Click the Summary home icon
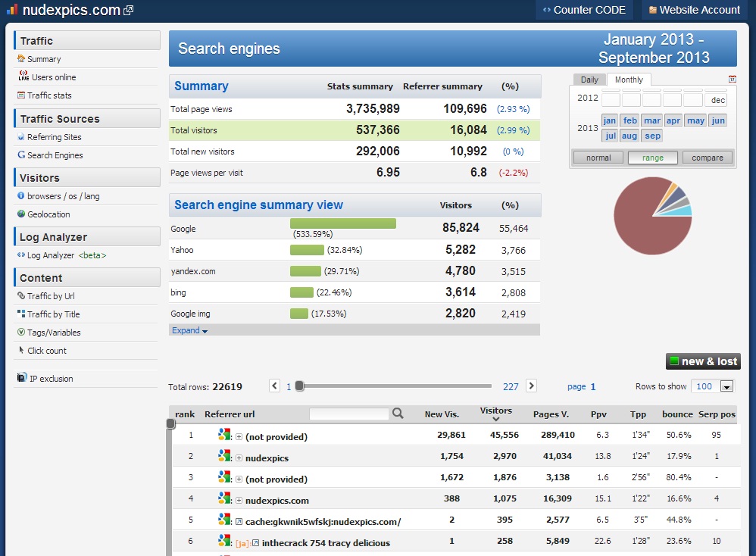 coord(21,58)
